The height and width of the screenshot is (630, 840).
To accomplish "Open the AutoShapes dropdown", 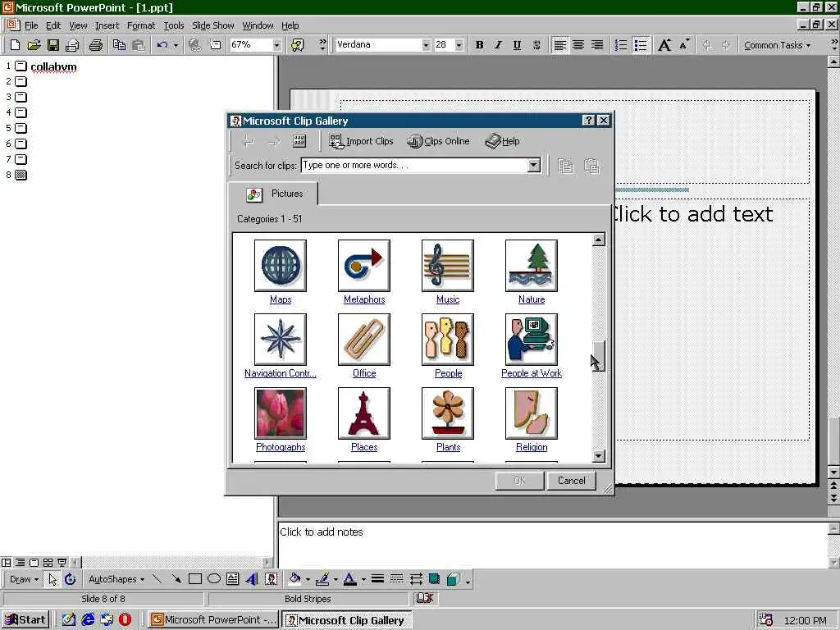I will point(116,580).
